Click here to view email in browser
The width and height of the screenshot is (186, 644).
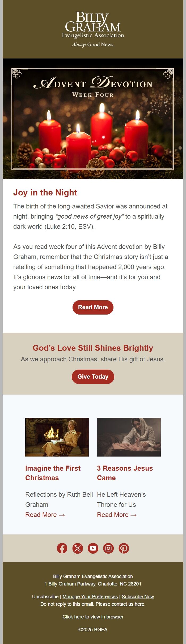coord(93,617)
